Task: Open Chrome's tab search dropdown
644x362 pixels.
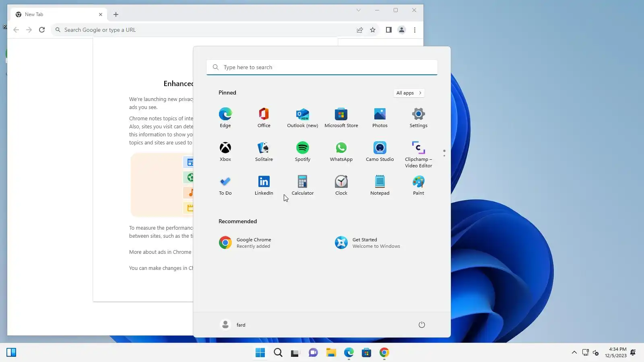Action: tap(358, 10)
